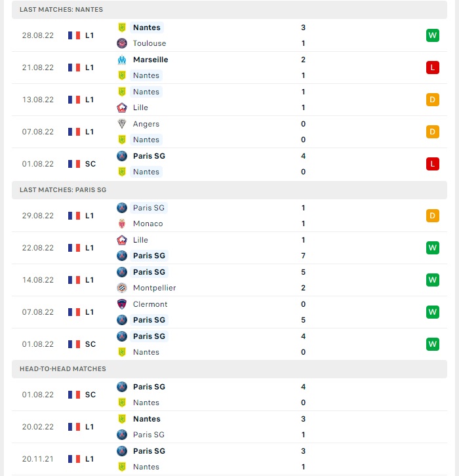
Task: Open the Montpellier team name link
Action: pos(154,288)
